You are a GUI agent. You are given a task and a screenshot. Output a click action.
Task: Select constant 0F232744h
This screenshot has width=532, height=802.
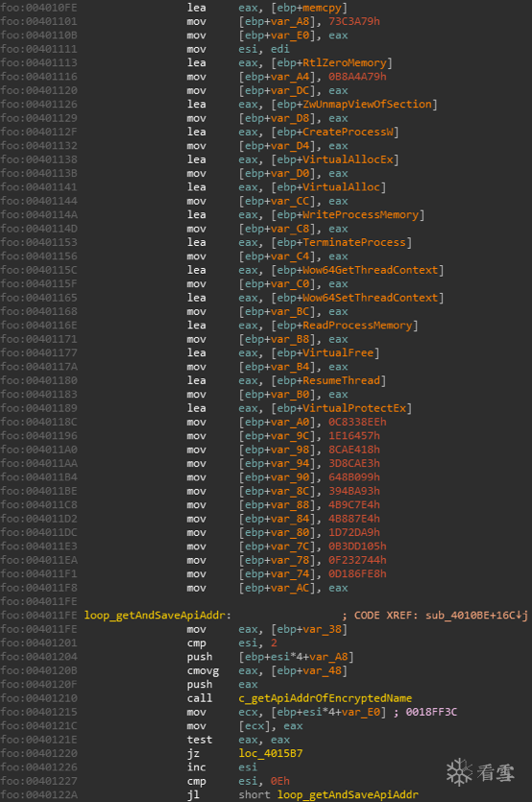pos(357,560)
